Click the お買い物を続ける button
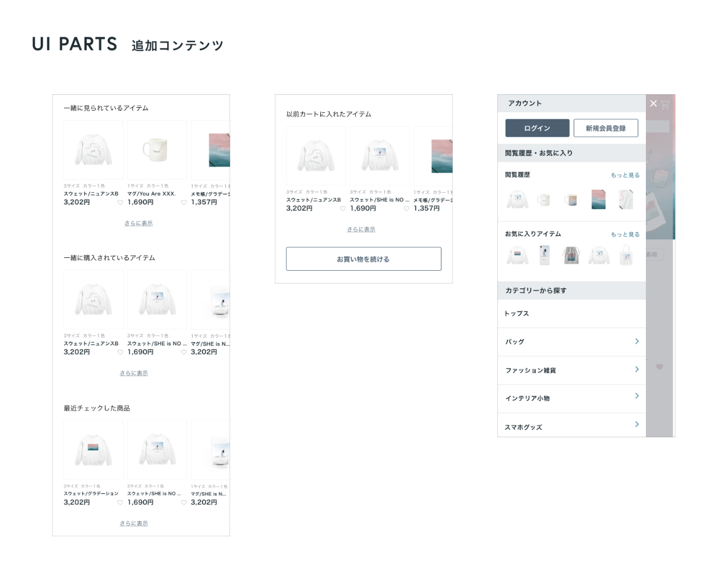This screenshot has width=728, height=570. point(363,259)
